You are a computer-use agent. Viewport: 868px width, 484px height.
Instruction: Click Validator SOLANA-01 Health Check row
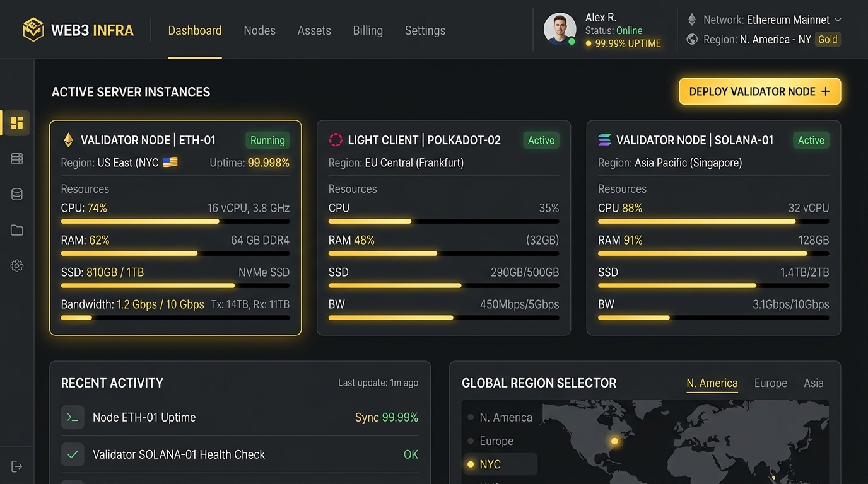point(240,454)
